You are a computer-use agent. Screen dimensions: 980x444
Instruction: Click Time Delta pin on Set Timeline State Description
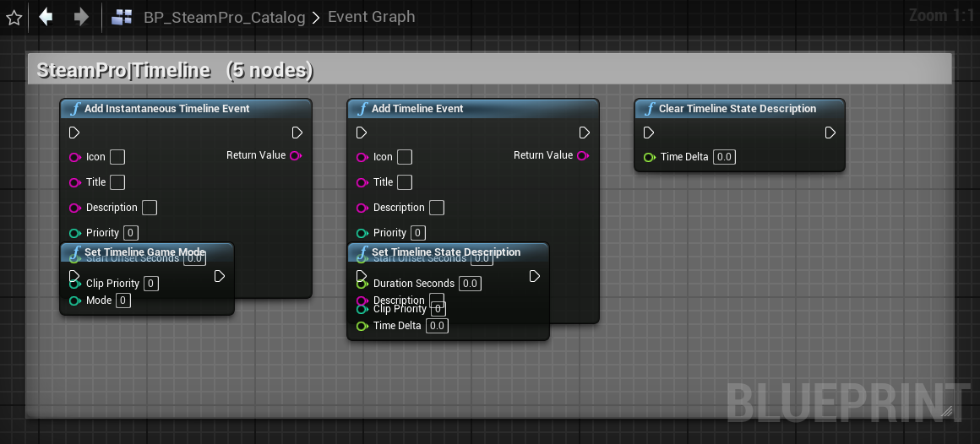362,325
